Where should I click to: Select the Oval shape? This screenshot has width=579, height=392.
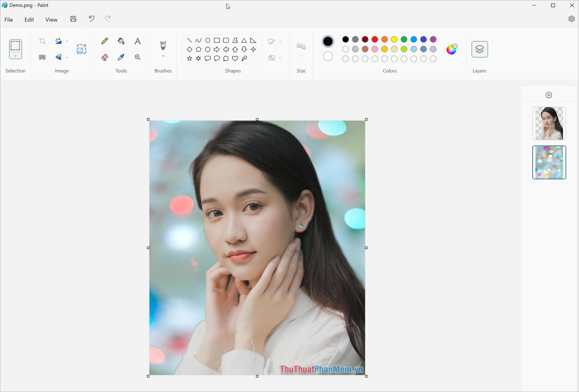(208, 40)
